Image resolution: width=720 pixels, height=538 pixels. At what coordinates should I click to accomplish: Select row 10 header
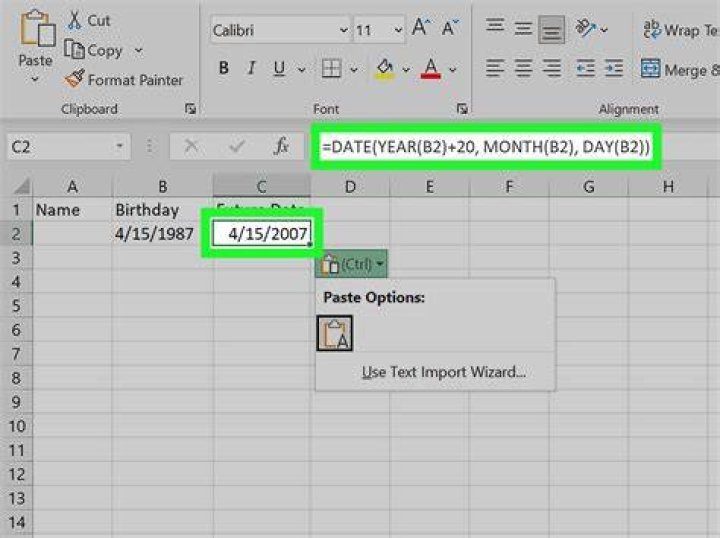pos(16,426)
